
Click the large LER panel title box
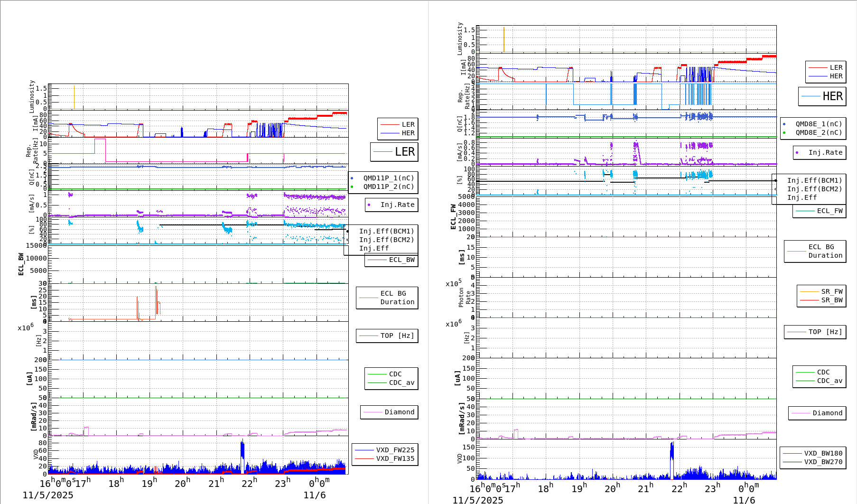pos(394,152)
